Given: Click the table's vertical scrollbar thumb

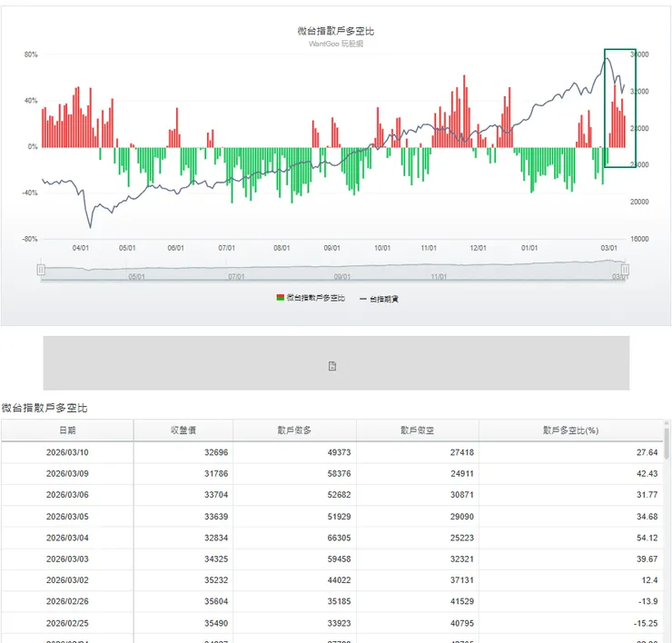Looking at the screenshot, I should pyautogui.click(x=667, y=443).
